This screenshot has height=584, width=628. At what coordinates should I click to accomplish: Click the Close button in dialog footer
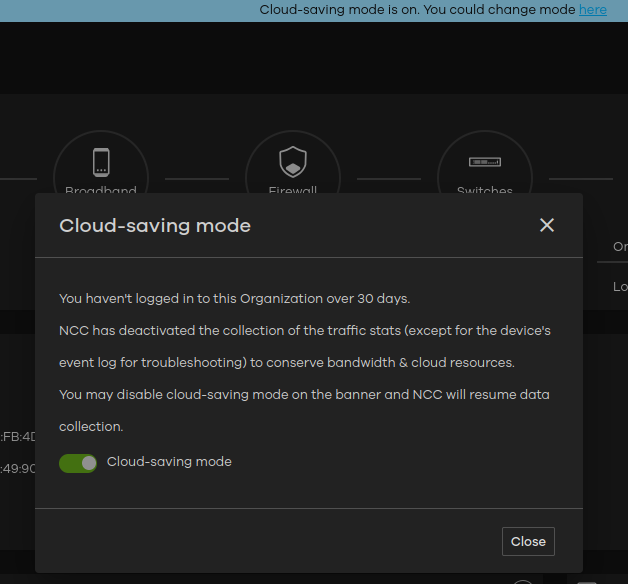click(x=528, y=542)
